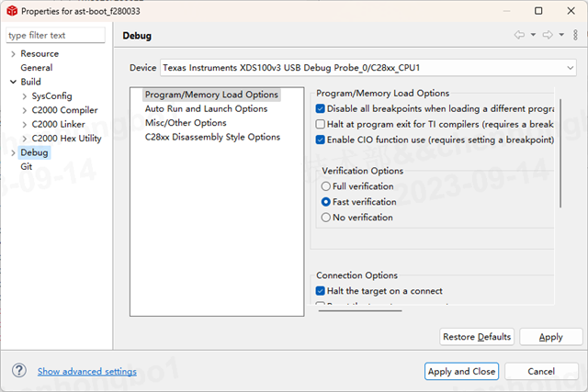Select Auto Run and Launch Options
This screenshot has width=588, height=392.
pyautogui.click(x=206, y=108)
